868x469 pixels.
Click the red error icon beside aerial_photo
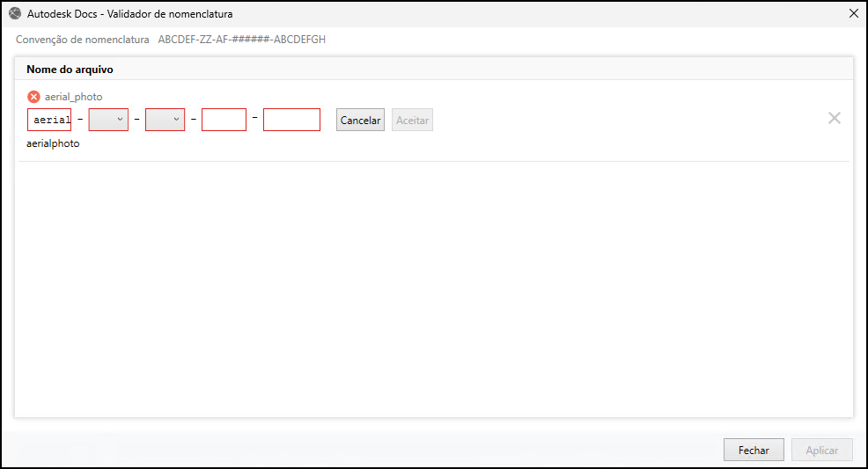point(33,97)
